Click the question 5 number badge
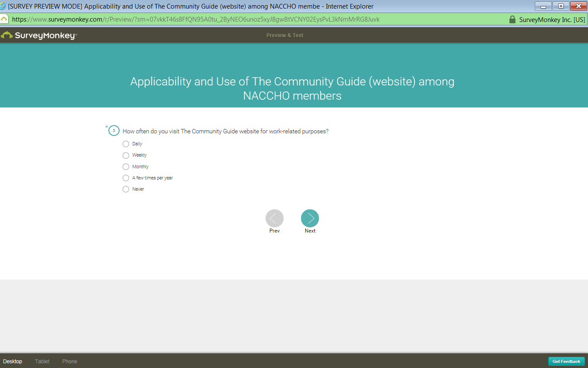Screen dimensions: 588x368 (x=114, y=131)
